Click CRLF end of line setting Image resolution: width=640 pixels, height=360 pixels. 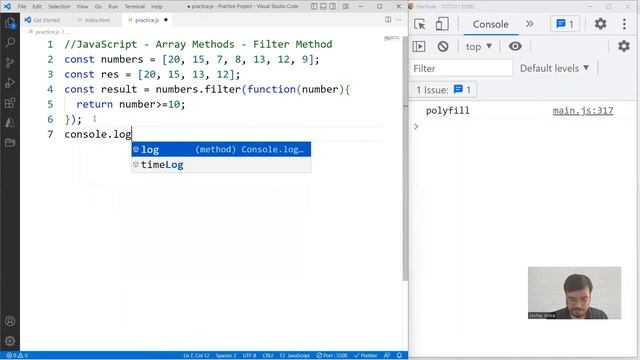[x=268, y=356]
